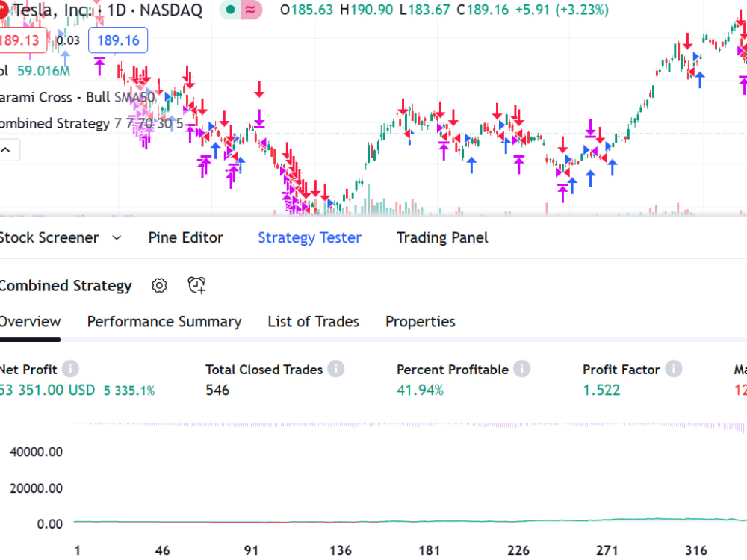Select the Overview tab

[x=30, y=321]
